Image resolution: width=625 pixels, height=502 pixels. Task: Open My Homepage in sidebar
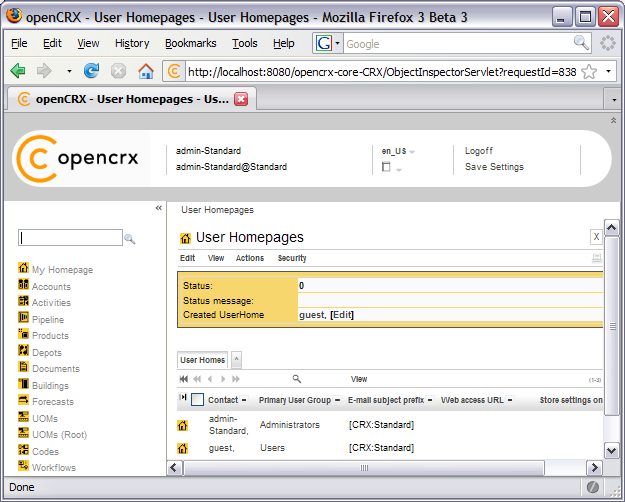click(x=62, y=270)
